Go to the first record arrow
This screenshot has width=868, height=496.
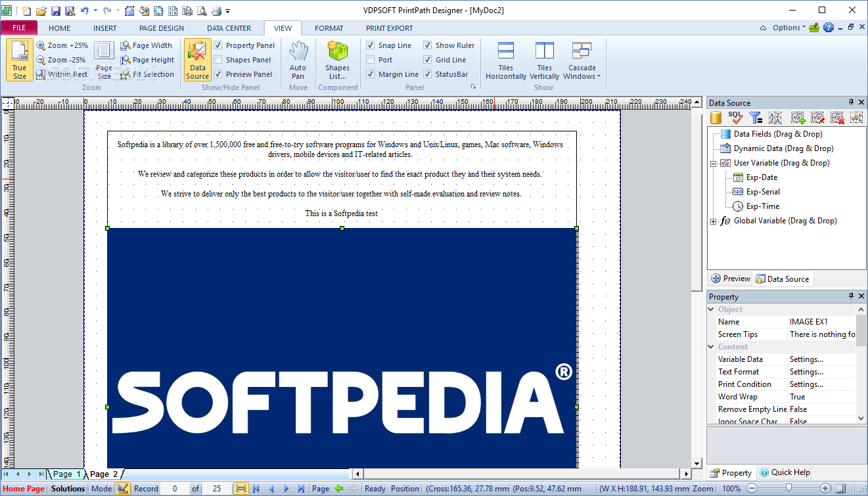click(256, 489)
